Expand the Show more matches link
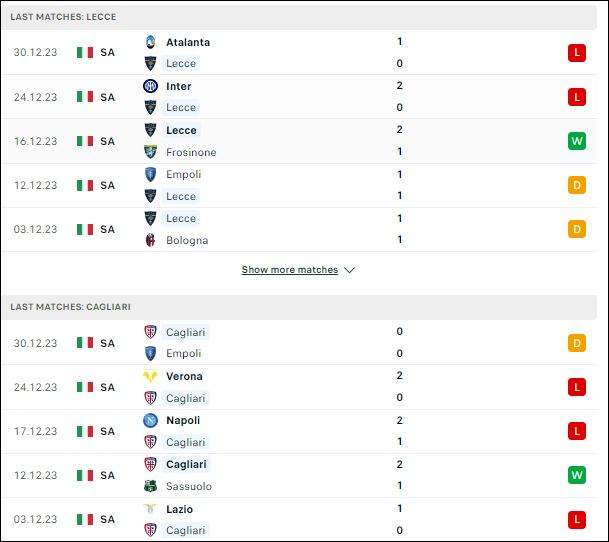This screenshot has height=542, width=609. pyautogui.click(x=290, y=270)
